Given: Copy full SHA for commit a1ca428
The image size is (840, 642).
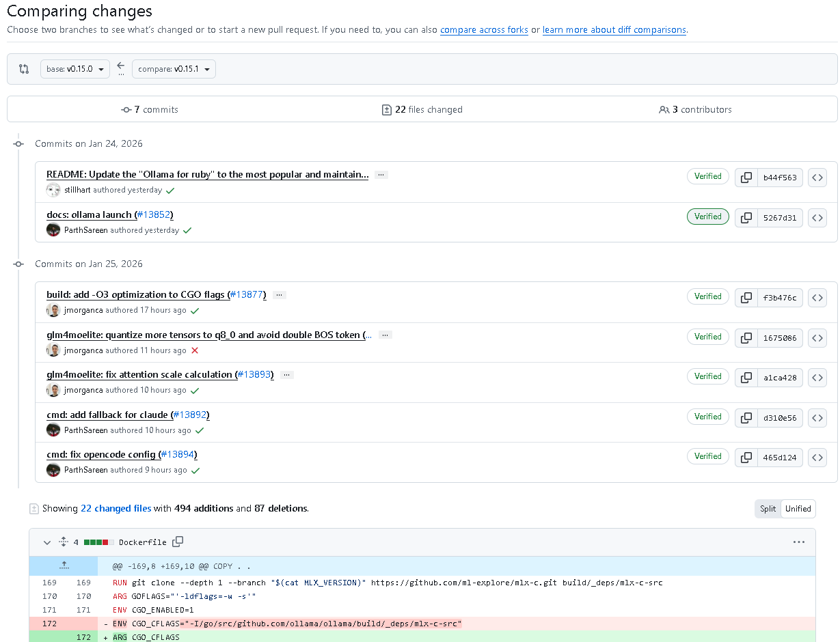Looking at the screenshot, I should [x=746, y=378].
